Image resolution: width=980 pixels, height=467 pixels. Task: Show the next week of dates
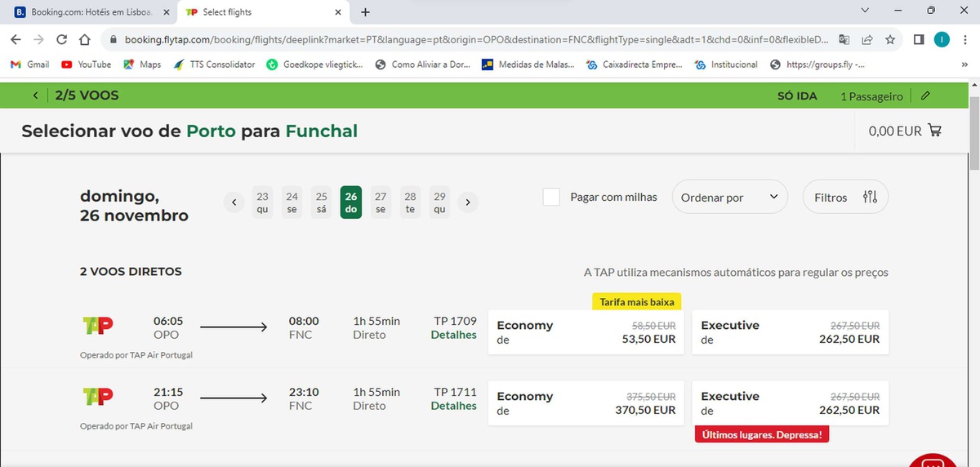click(x=468, y=202)
